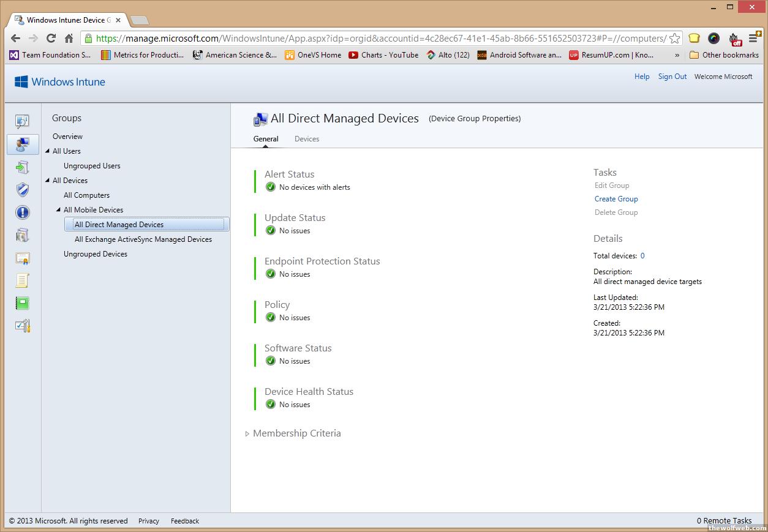Click Total devices count 0
Image resolution: width=768 pixels, height=532 pixels.
coord(642,256)
